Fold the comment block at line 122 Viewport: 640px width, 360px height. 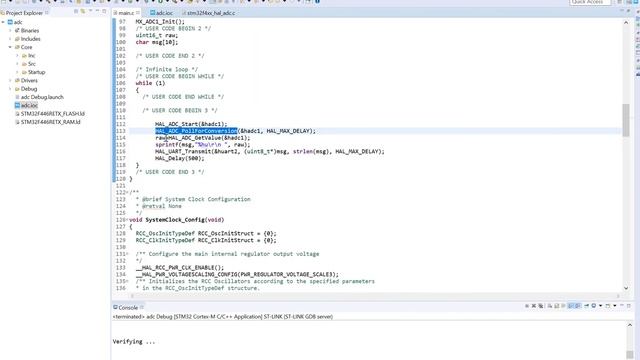(127, 192)
